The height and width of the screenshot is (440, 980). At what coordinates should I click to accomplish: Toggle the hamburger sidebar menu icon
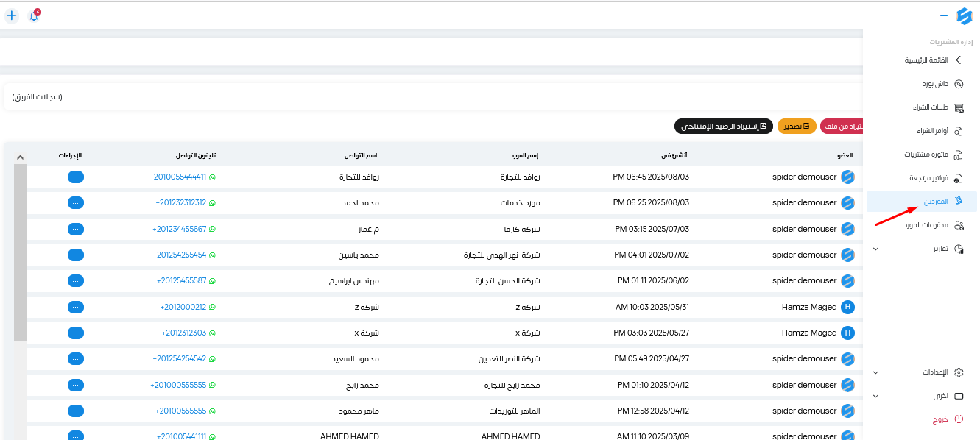pyautogui.click(x=944, y=15)
